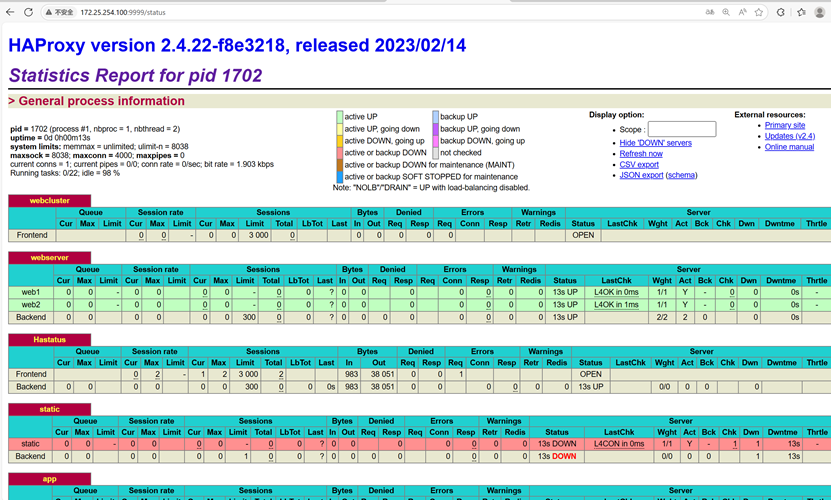The width and height of the screenshot is (831, 500).
Task: Follow the Hide 'DOWN' servers link
Action: [656, 143]
